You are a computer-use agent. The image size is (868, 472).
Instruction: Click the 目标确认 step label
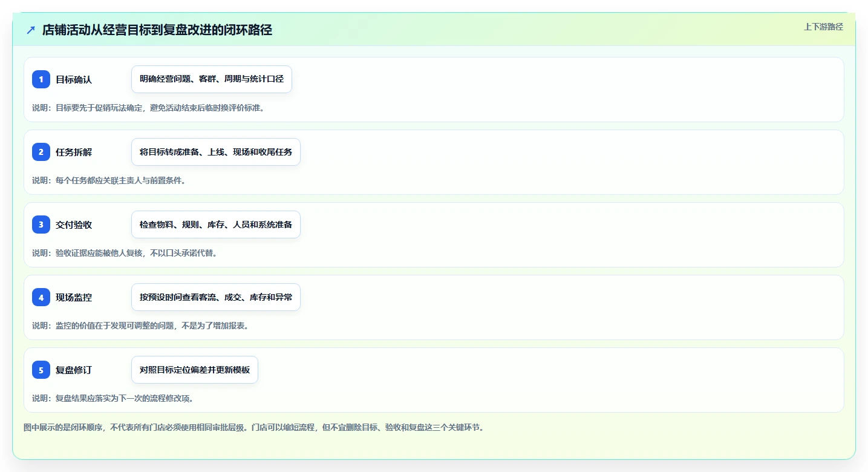(x=74, y=79)
